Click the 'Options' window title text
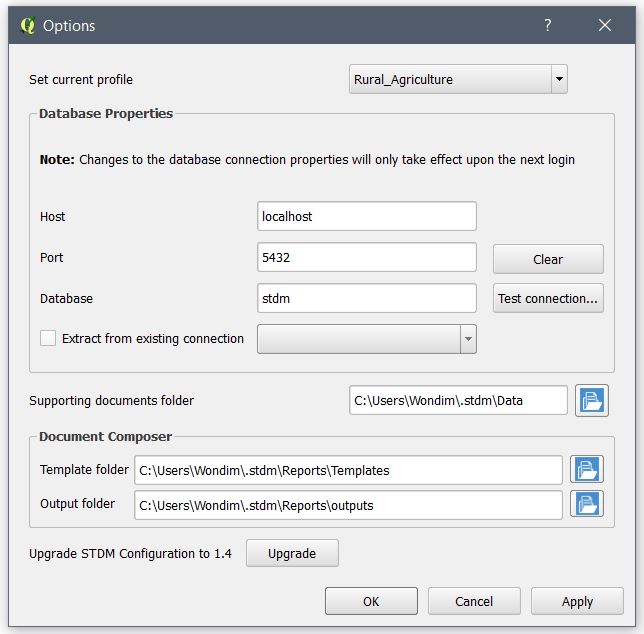Screen dimensions: 644x634 [69, 26]
